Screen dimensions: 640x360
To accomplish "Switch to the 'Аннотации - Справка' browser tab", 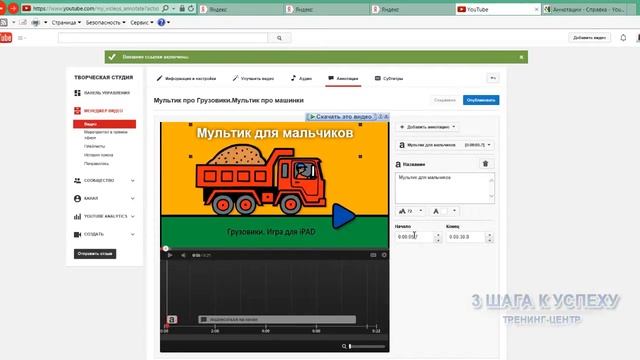I will (584, 9).
